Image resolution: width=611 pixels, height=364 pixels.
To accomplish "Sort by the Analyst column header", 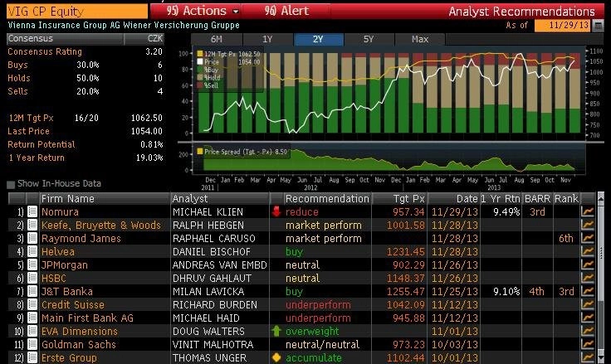I will coord(220,199).
